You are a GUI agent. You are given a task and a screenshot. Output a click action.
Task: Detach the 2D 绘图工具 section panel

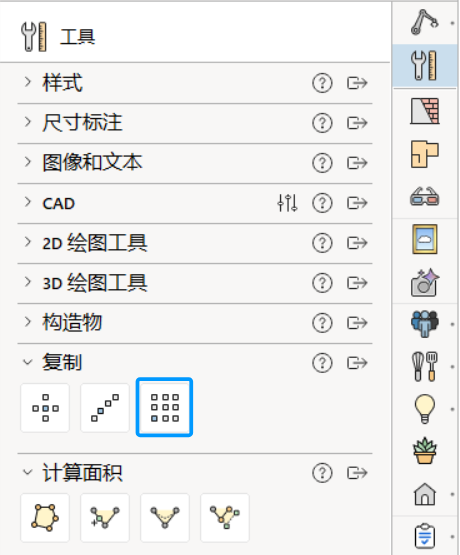357,243
